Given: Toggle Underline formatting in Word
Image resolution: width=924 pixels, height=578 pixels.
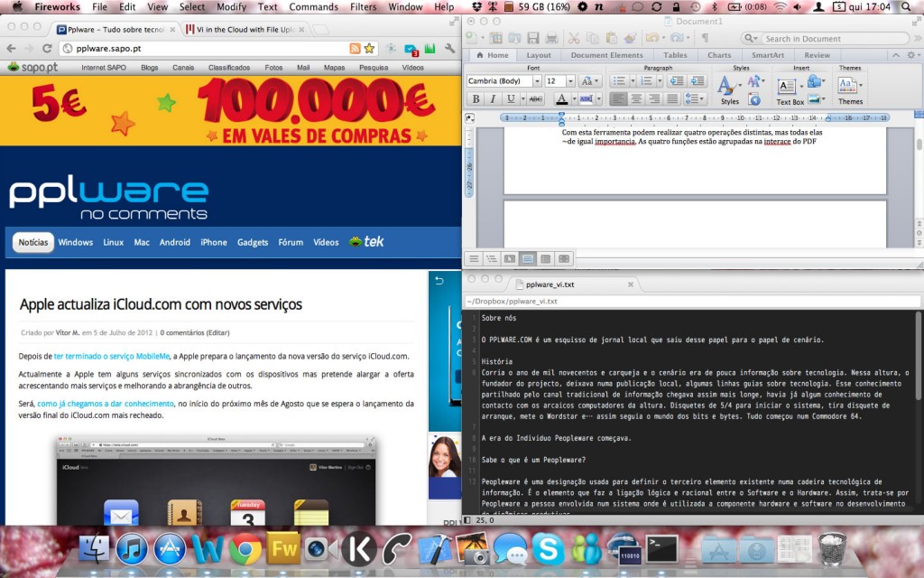Looking at the screenshot, I should coord(511,98).
